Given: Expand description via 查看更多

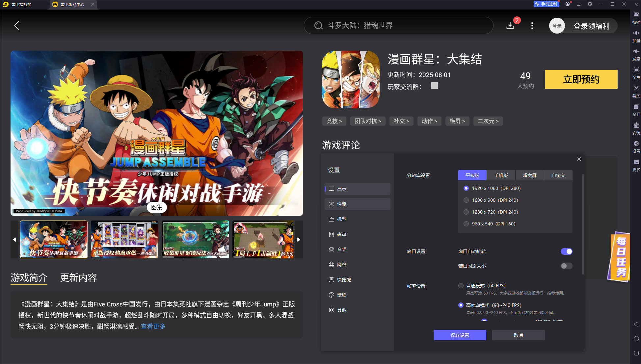Looking at the screenshot, I should pos(153,326).
